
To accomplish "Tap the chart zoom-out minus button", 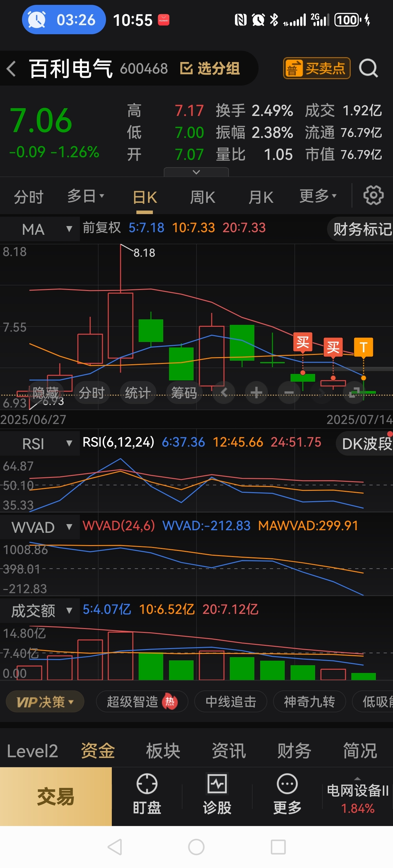I will pyautogui.click(x=289, y=393).
